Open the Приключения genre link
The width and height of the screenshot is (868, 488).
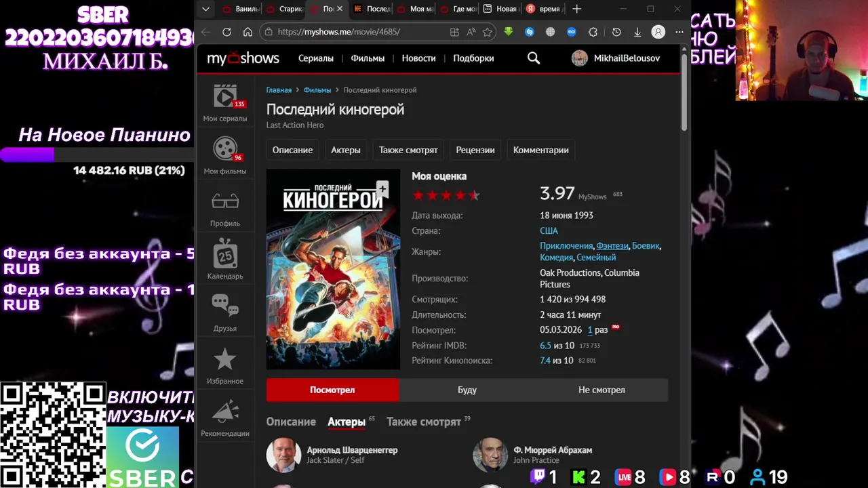[566, 246]
